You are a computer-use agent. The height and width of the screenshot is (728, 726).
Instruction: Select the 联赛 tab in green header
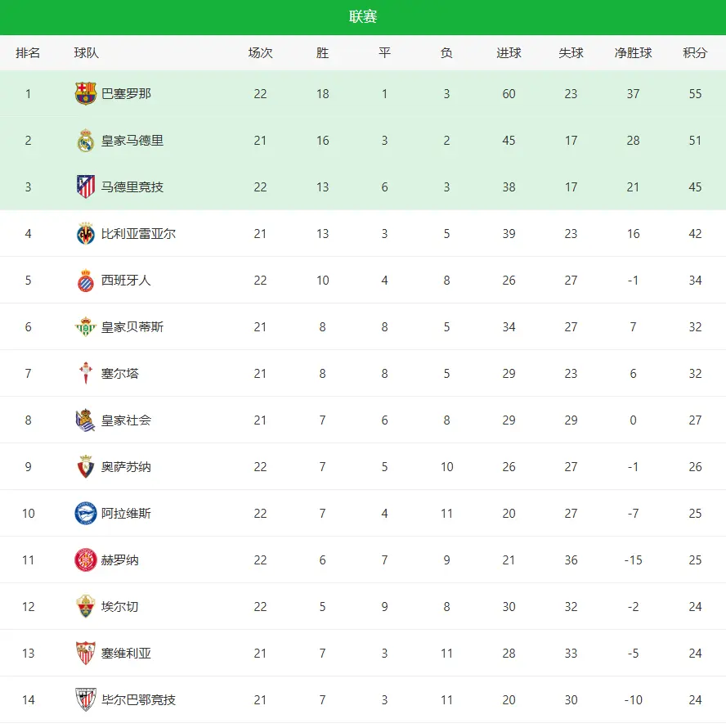363,17
